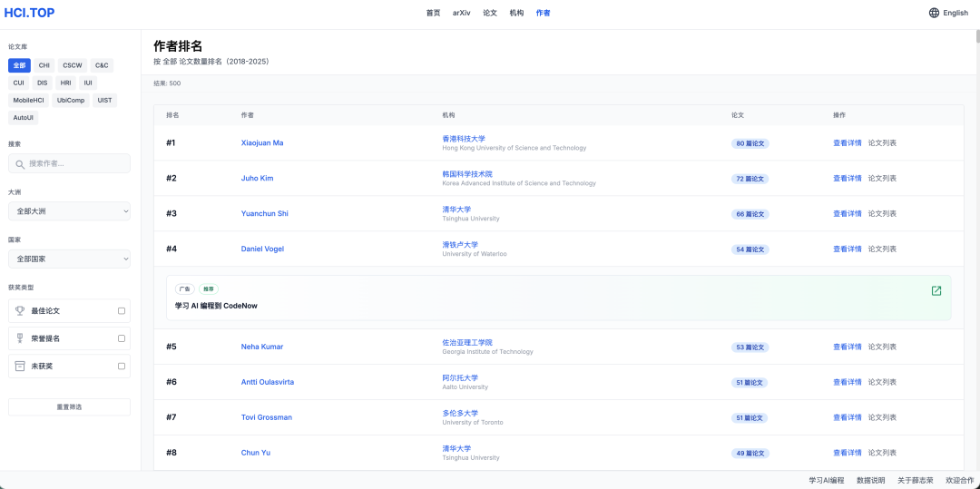
Task: Go to the arXiv navigation tab
Action: [x=461, y=13]
